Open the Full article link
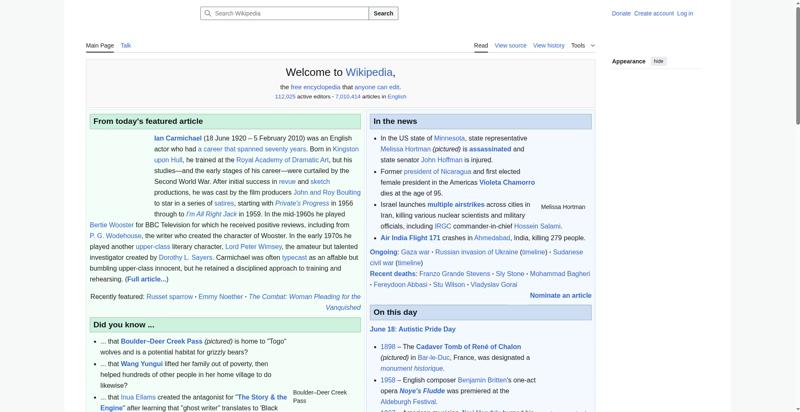This screenshot has width=800, height=412. 146,279
